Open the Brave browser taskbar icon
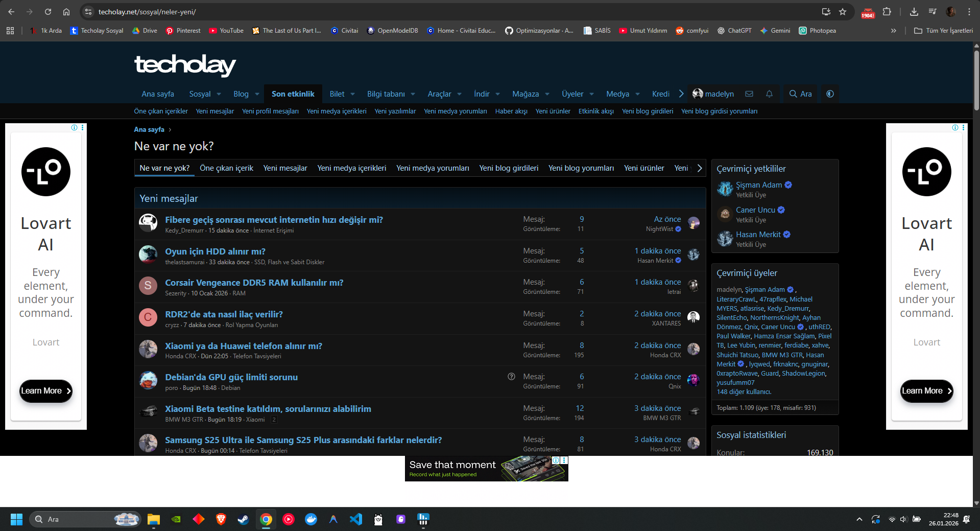Screen dimensions: 980x531 pos(221,519)
